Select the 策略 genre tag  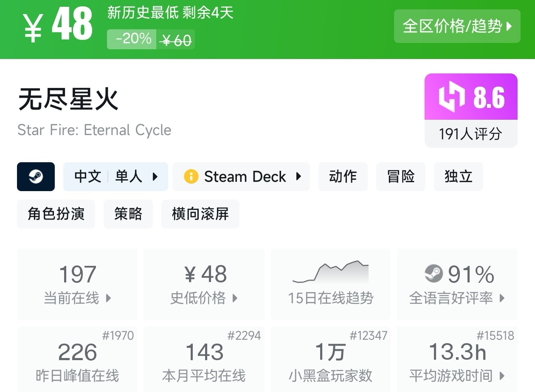click(x=128, y=214)
